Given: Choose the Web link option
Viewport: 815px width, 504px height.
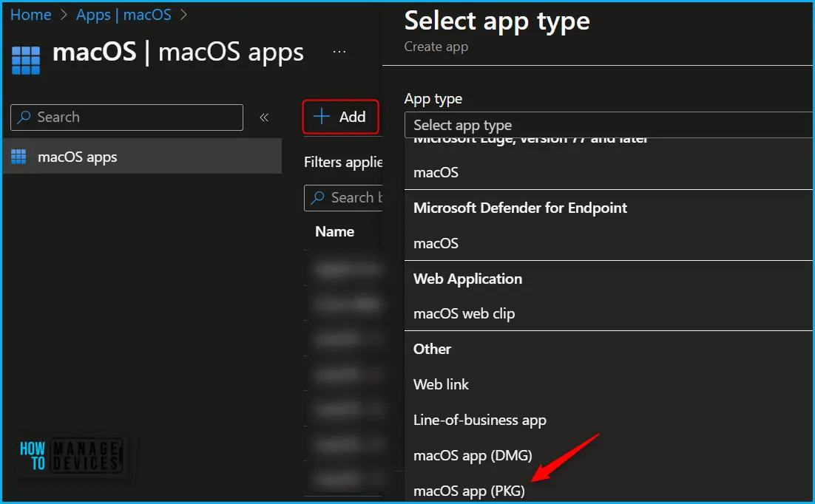Looking at the screenshot, I should click(608, 384).
